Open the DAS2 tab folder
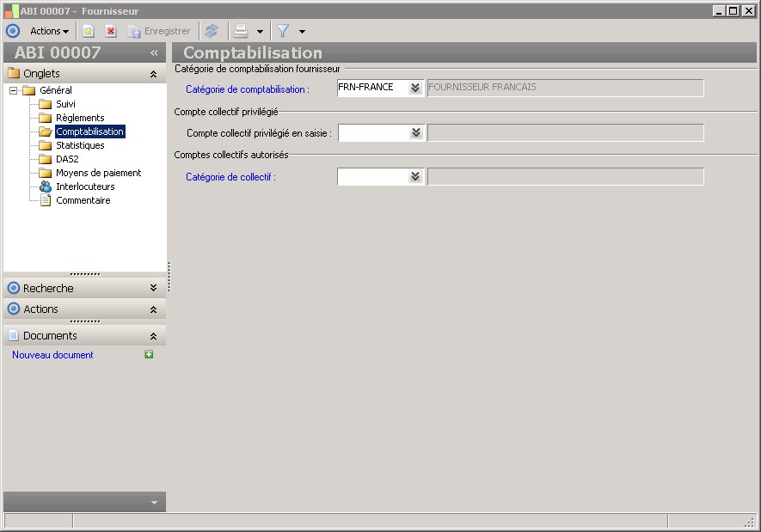 point(67,159)
